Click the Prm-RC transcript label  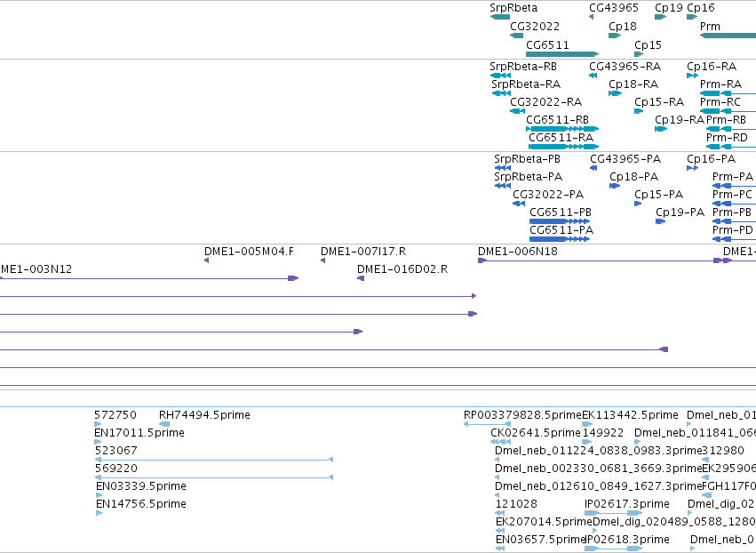pos(720,102)
